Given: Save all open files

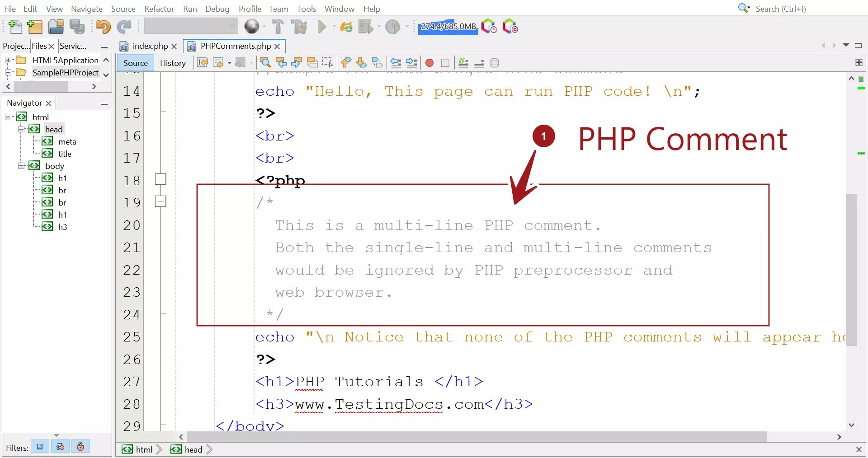Looking at the screenshot, I should click(77, 27).
